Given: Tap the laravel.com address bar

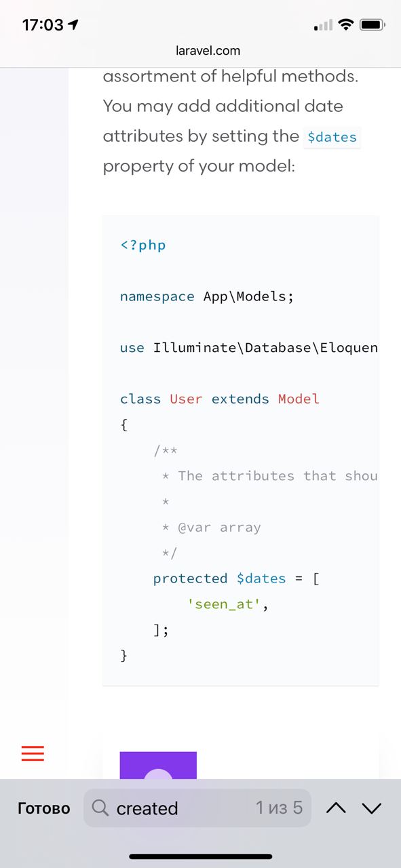Looking at the screenshot, I should (208, 50).
